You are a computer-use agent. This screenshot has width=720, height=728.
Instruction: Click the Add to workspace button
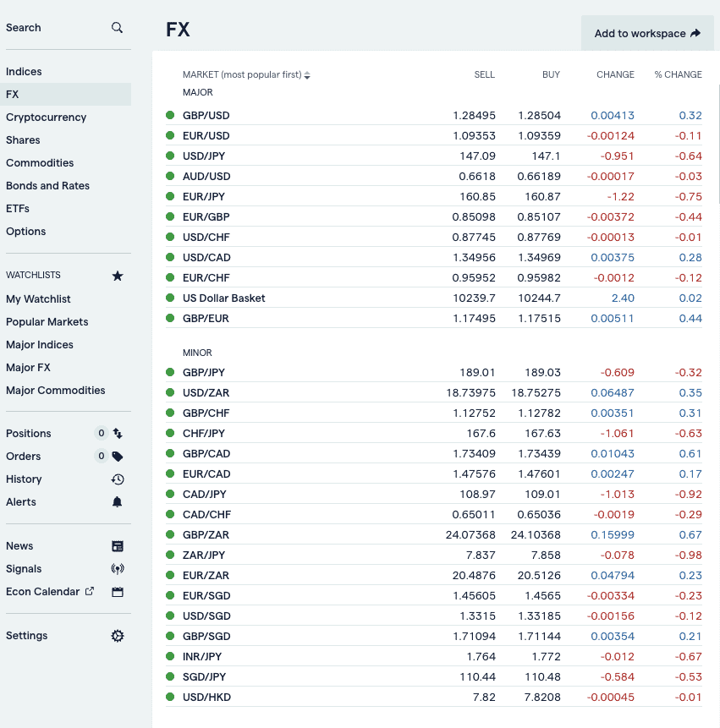[x=647, y=33]
